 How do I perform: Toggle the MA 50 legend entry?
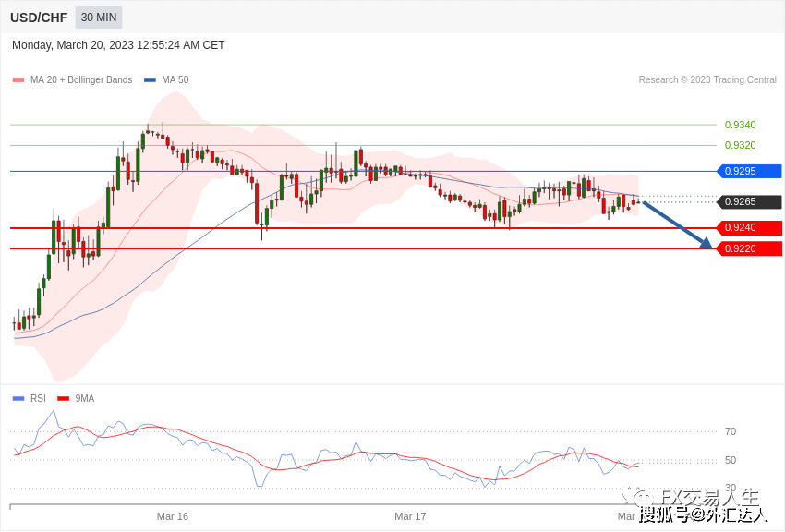[166, 80]
